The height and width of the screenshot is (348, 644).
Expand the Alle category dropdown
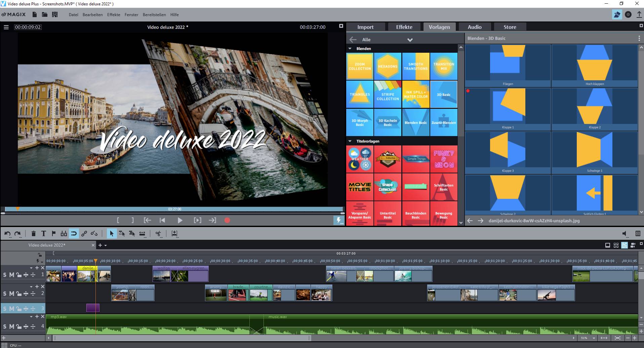pos(410,40)
